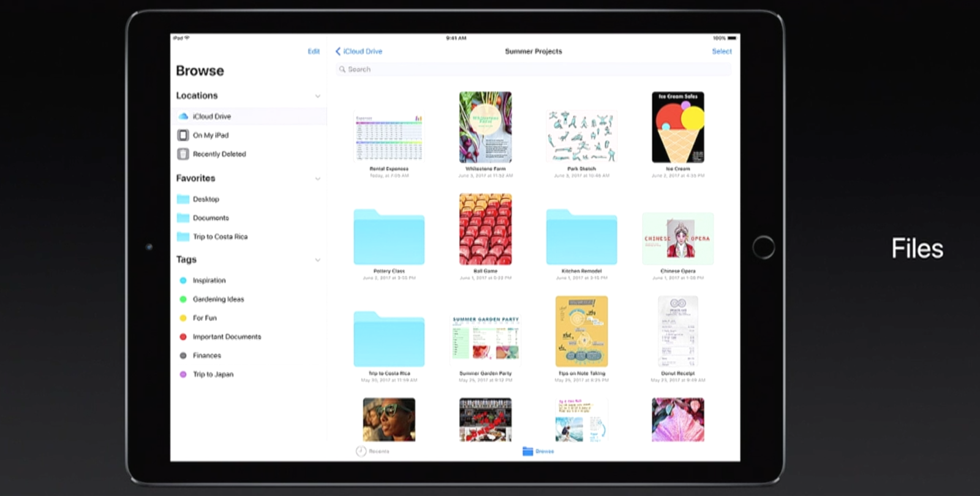This screenshot has height=496, width=980.
Task: Open the Chinese Opera thumbnail
Action: point(677,238)
